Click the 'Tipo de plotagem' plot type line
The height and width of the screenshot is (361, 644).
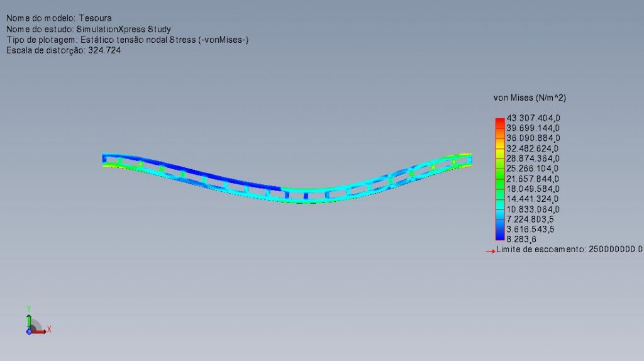click(127, 40)
